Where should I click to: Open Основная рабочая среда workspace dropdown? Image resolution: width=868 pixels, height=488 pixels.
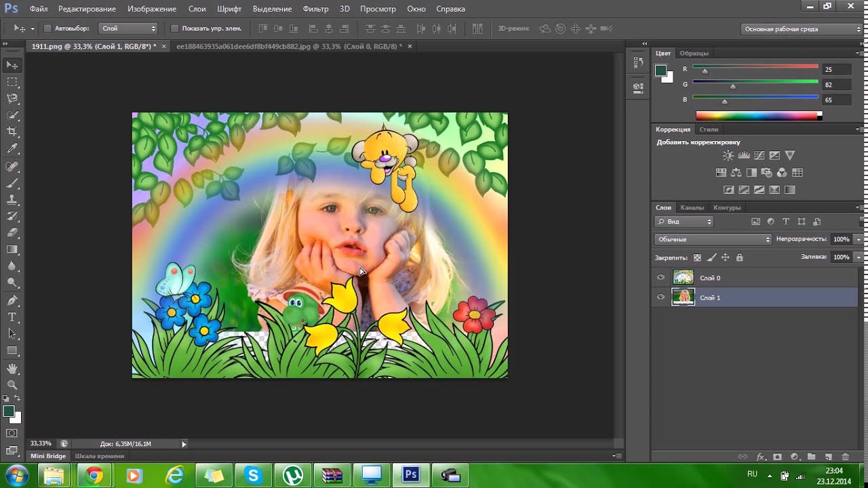pos(801,29)
